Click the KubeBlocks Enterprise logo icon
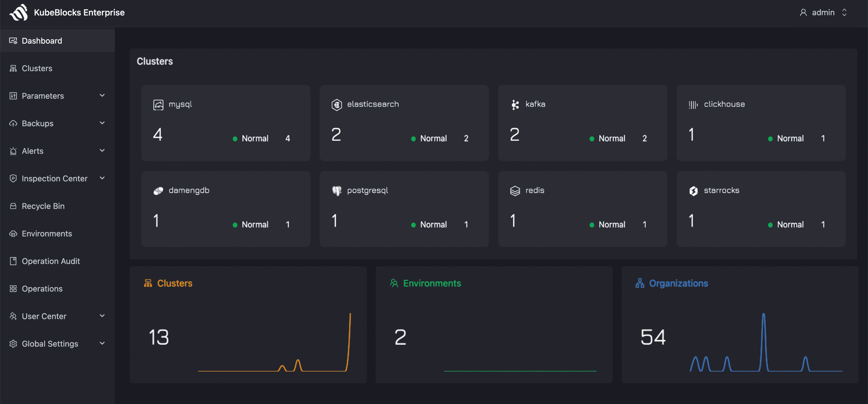The width and height of the screenshot is (868, 404). [19, 12]
